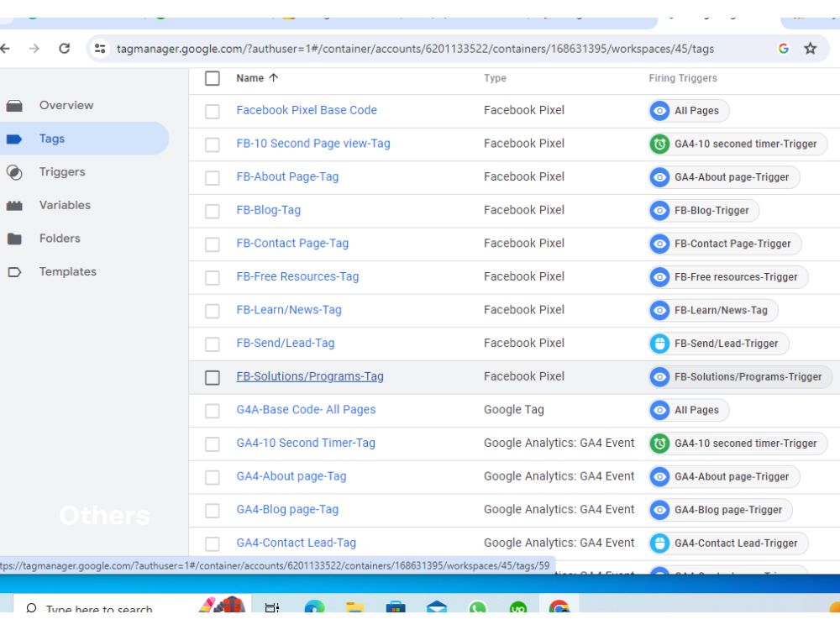Tick checkbox for FB-Blog-Tag
This screenshot has height=630, width=840.
pyautogui.click(x=213, y=211)
